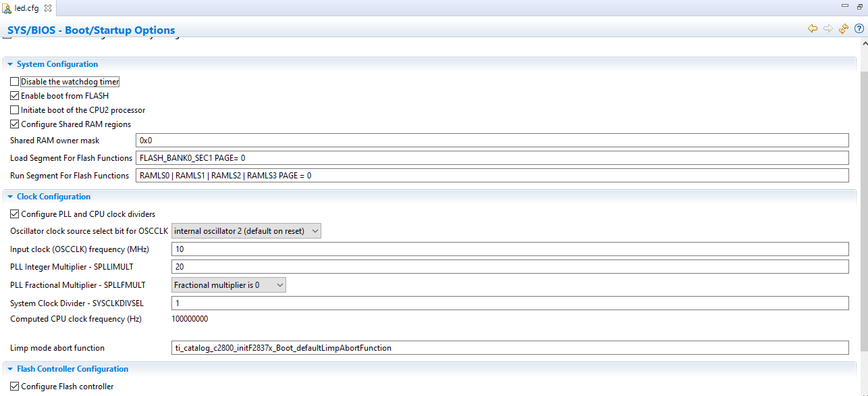The image size is (868, 396).
Task: Uncheck Enable boot from FLASH
Action: coord(13,95)
